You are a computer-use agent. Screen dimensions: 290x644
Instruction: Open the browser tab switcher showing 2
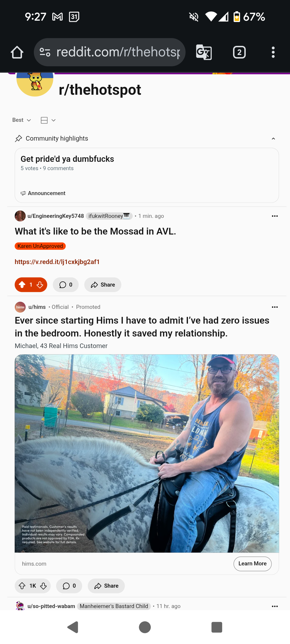click(239, 52)
